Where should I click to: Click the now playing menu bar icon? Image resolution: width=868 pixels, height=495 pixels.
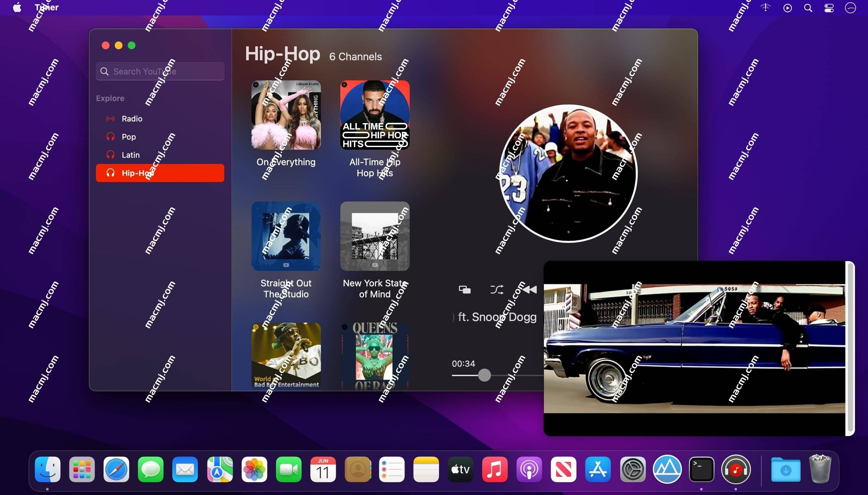click(x=788, y=8)
